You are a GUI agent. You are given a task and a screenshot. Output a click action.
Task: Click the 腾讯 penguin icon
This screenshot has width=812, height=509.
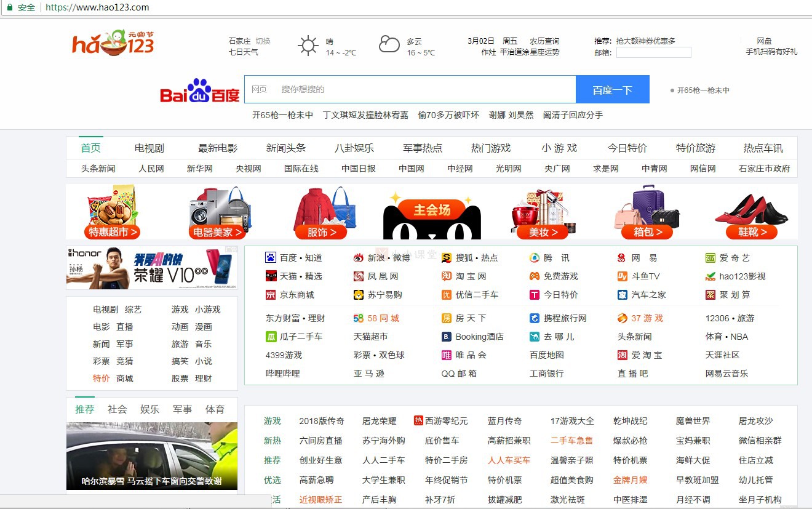coord(535,257)
